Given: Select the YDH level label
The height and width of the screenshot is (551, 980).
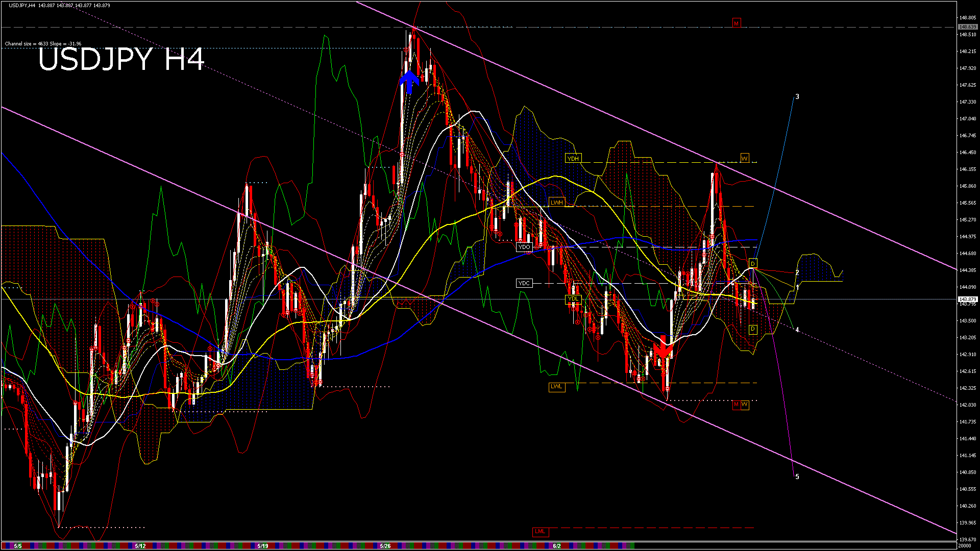Looking at the screenshot, I should pos(573,159).
